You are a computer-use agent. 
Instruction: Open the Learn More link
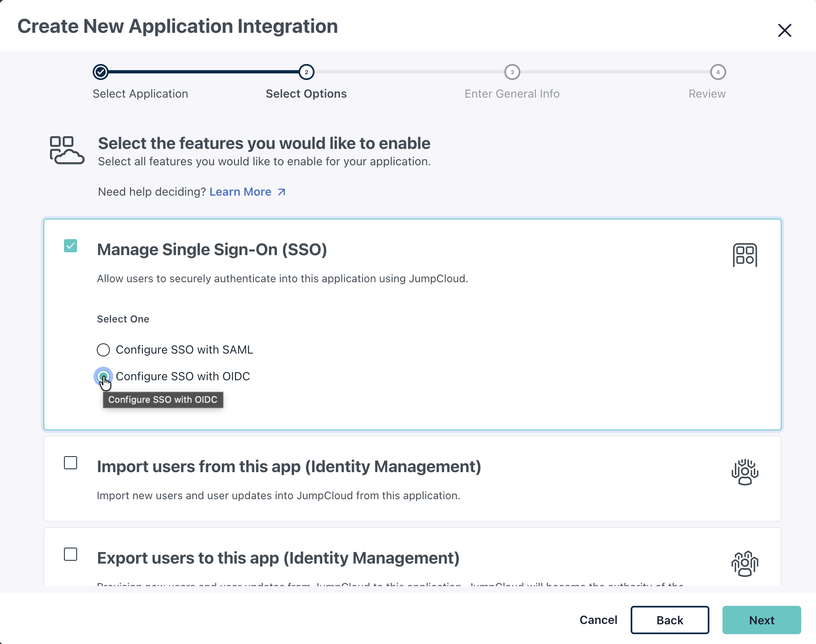point(240,192)
